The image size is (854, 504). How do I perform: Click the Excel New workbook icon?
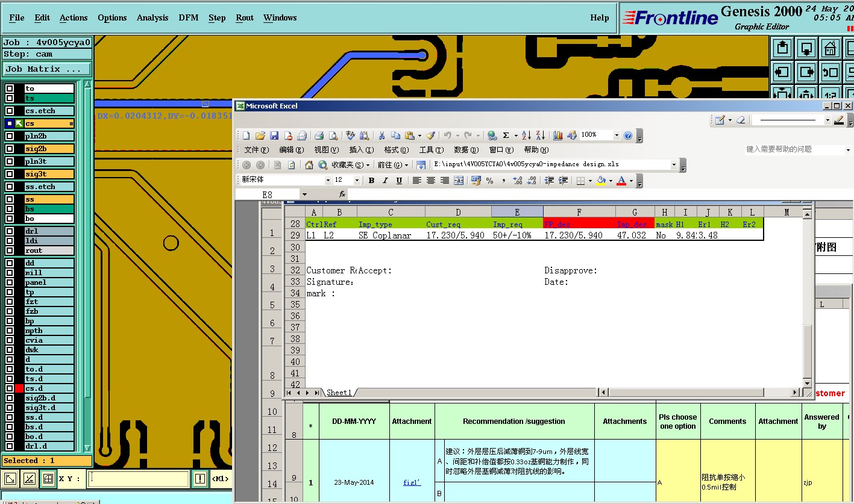coord(246,135)
